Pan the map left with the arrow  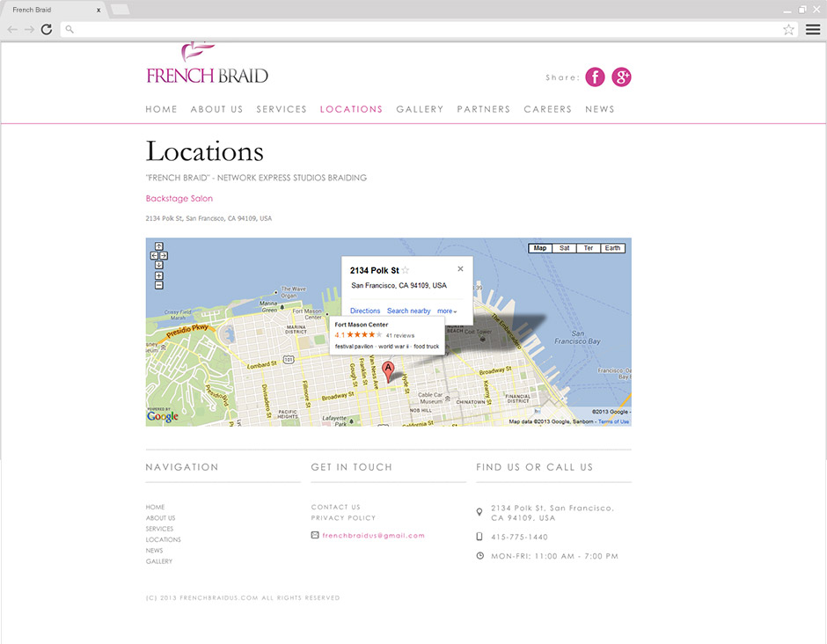tap(154, 256)
